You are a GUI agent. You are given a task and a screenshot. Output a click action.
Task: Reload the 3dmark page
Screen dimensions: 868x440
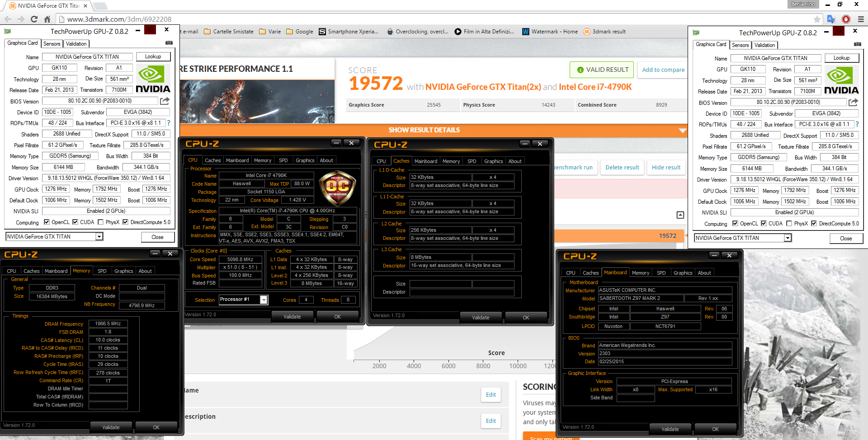pyautogui.click(x=34, y=19)
